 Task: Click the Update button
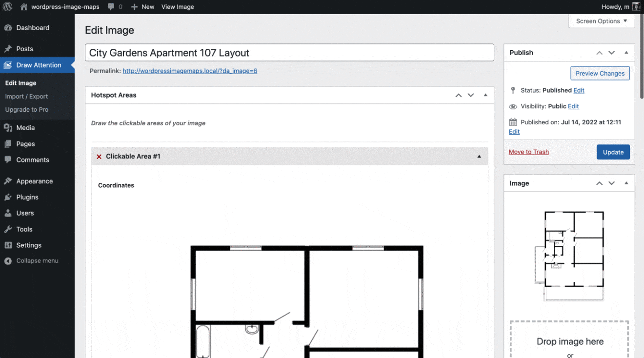click(613, 152)
